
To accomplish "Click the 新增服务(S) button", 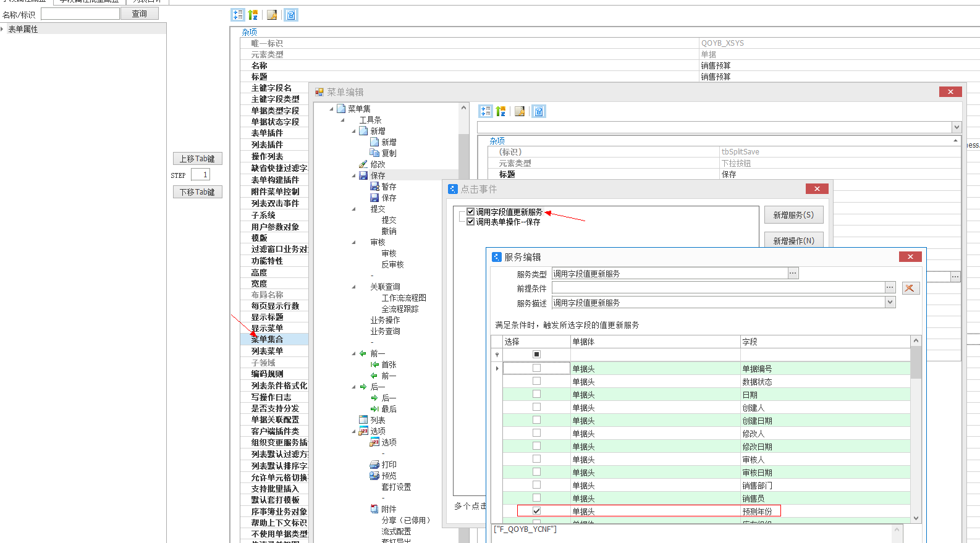I will click(793, 215).
